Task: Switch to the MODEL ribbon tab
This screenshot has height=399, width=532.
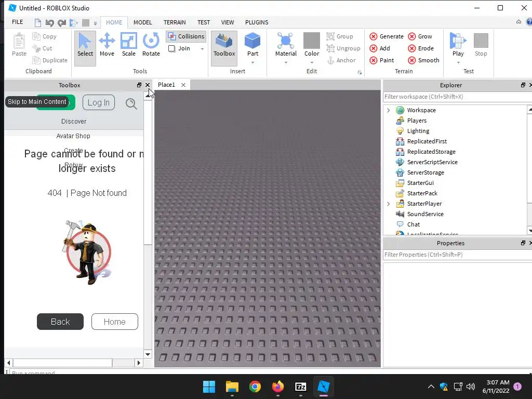Action: (x=142, y=22)
